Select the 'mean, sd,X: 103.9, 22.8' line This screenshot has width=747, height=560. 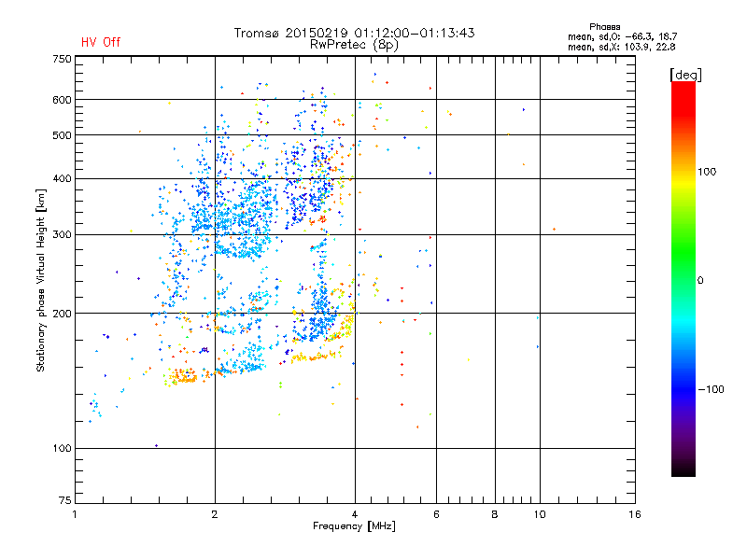[621, 47]
